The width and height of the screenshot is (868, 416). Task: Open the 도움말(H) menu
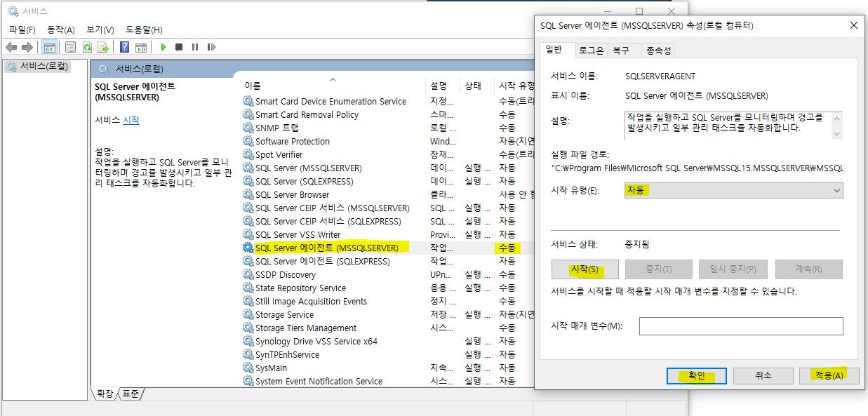point(144,29)
